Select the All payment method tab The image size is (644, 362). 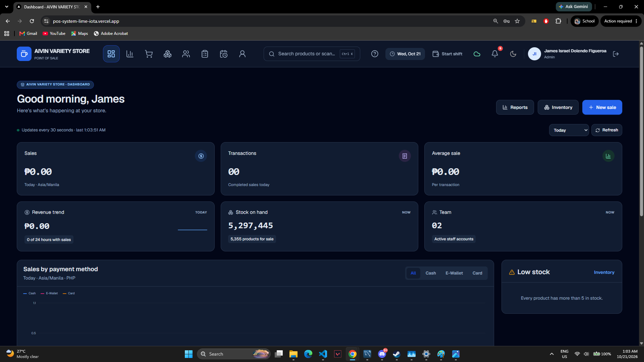[413, 273]
